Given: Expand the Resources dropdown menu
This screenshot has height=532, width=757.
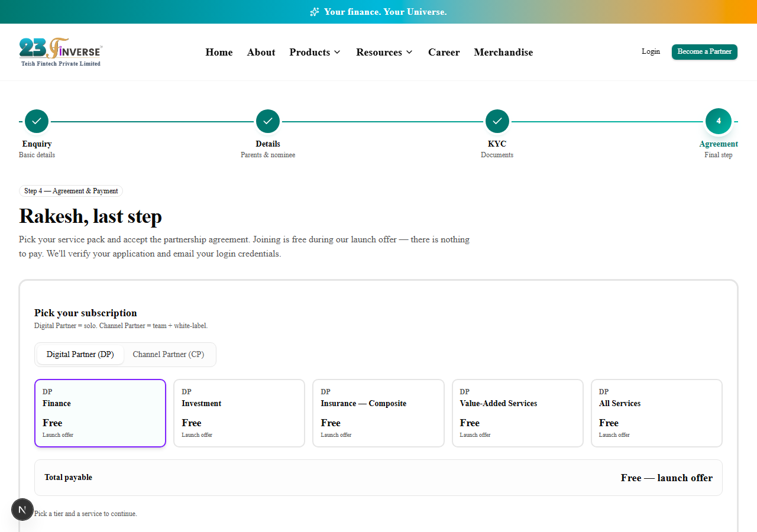Looking at the screenshot, I should click(384, 52).
